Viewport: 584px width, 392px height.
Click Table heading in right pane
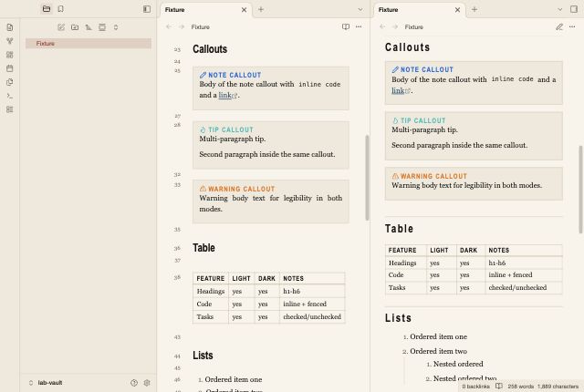[x=399, y=228]
